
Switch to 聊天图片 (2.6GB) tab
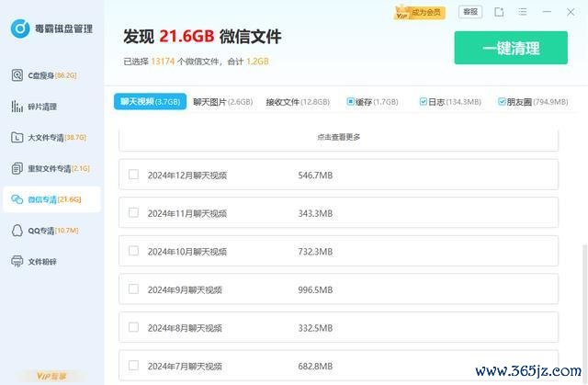(x=222, y=102)
